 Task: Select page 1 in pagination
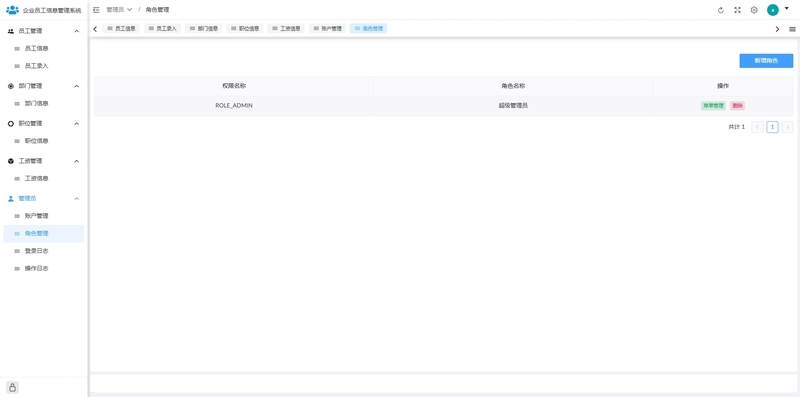click(772, 127)
